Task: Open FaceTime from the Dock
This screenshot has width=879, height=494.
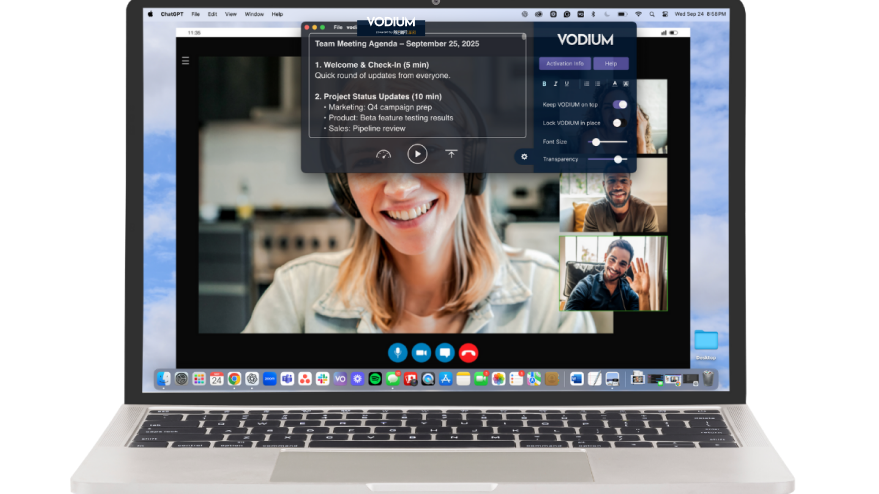Action: (x=481, y=379)
